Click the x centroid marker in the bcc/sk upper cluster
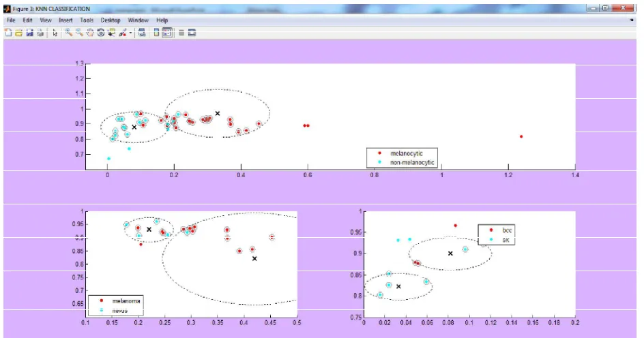 pyautogui.click(x=450, y=253)
